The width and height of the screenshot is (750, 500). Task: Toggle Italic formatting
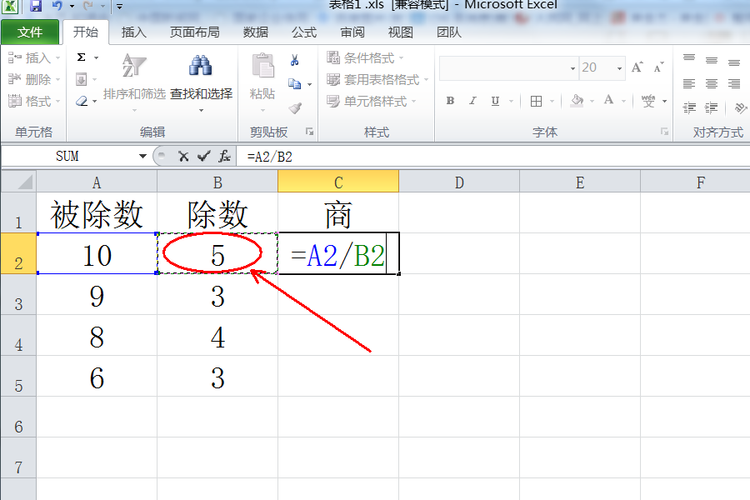click(473, 101)
